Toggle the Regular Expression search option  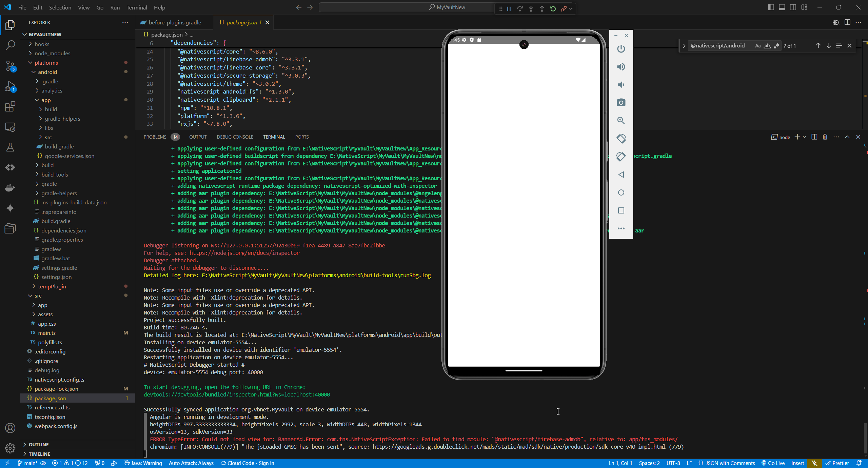tap(776, 45)
